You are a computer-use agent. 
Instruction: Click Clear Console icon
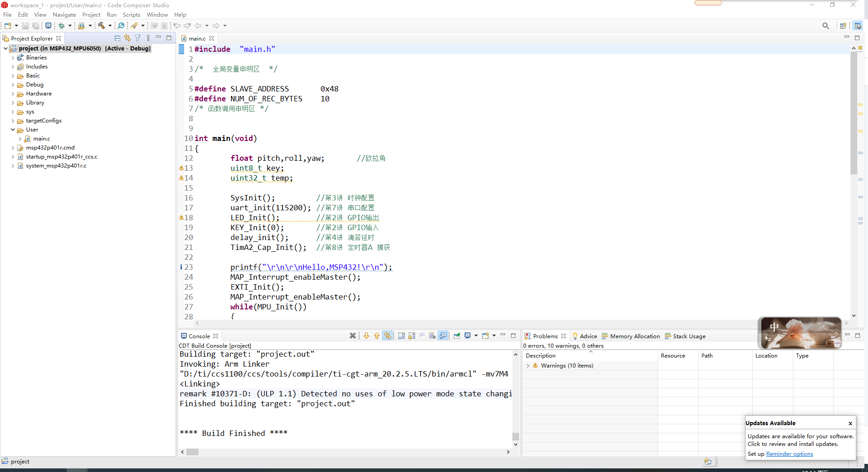point(432,336)
